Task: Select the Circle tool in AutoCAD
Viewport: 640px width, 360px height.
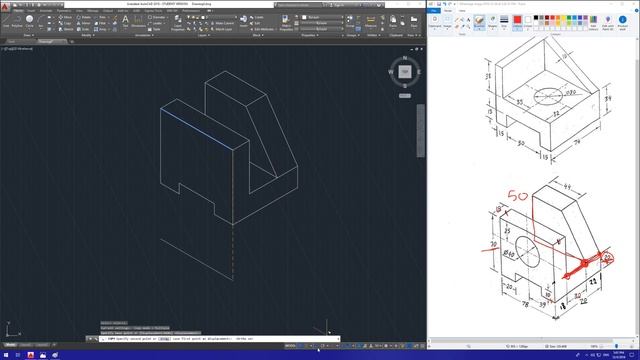Action: 29,21
